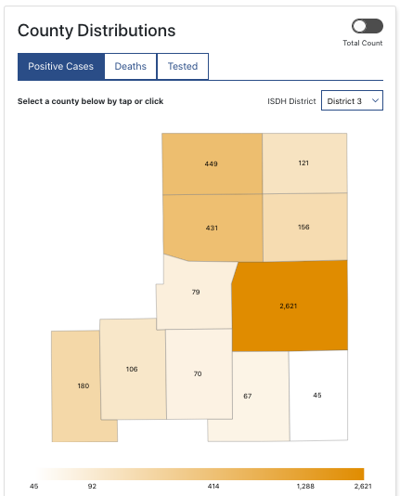Select the county showing 70 cases
This screenshot has height=496, width=400.
(198, 374)
